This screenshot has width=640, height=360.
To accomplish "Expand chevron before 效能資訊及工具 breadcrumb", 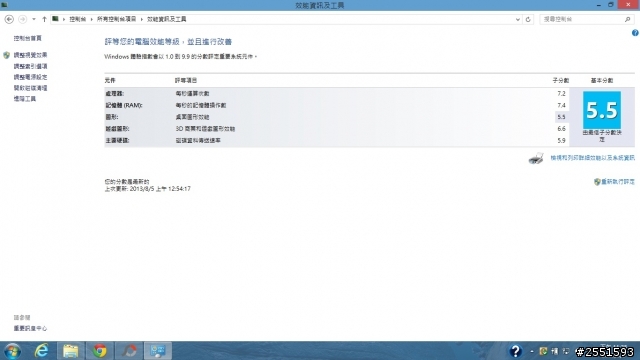I will (x=142, y=19).
